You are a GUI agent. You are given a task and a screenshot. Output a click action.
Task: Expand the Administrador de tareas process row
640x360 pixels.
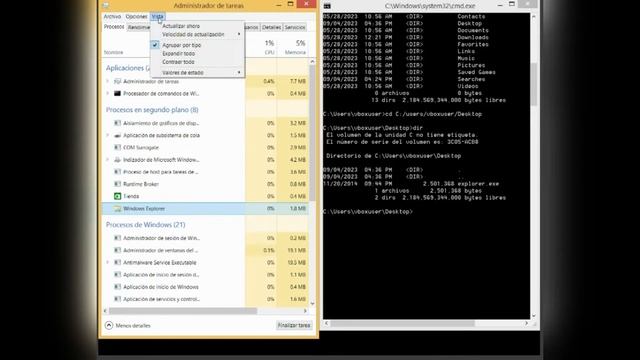(108, 81)
